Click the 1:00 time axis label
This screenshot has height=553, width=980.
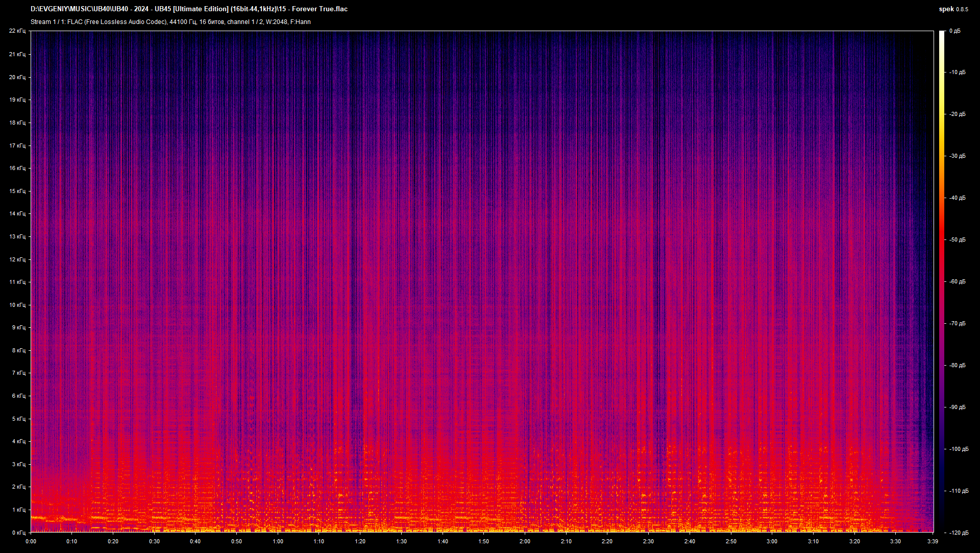click(x=278, y=541)
